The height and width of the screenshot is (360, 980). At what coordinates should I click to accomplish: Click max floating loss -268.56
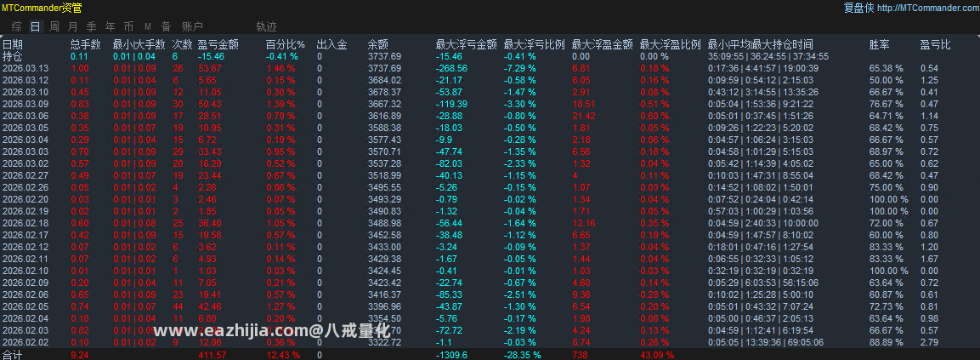click(452, 67)
